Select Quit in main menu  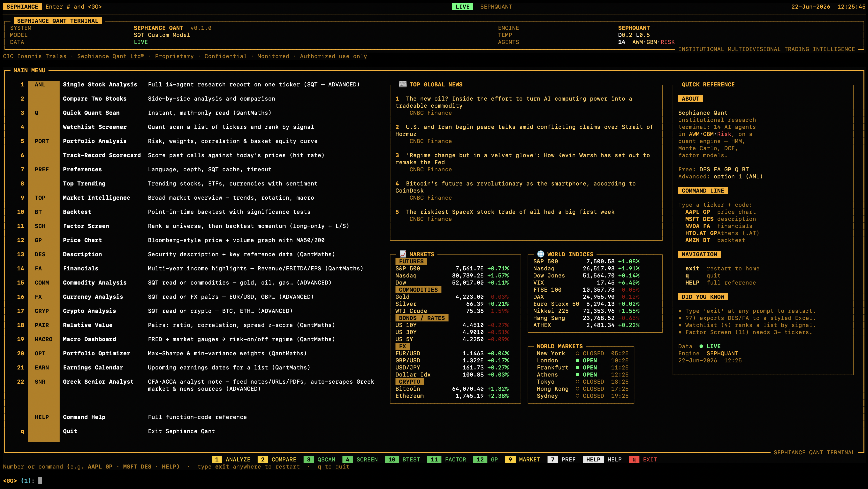click(70, 431)
